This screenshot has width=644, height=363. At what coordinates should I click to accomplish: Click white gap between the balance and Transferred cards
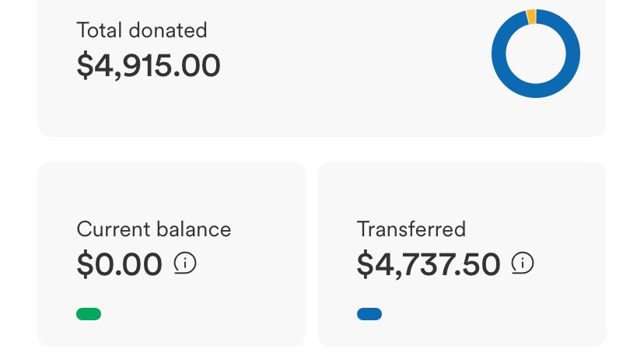click(312, 253)
